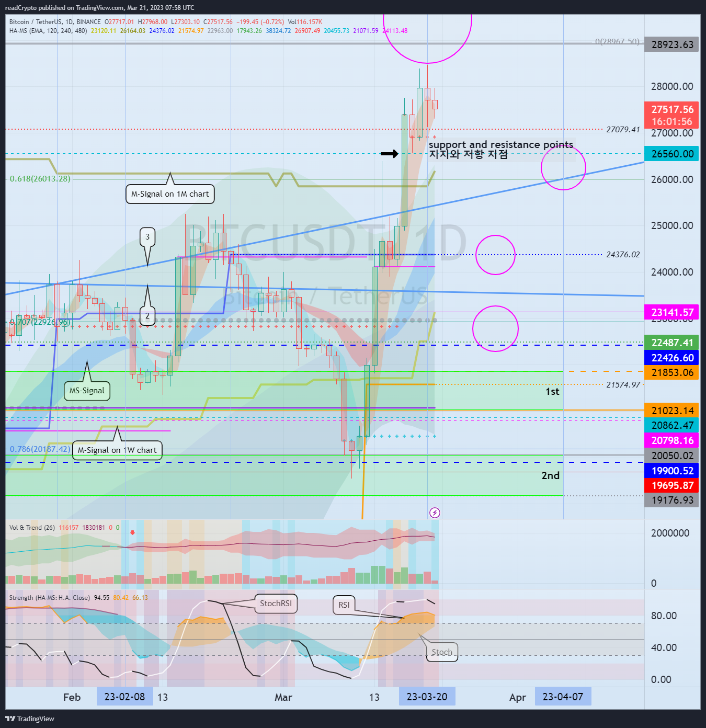Click the 'M-Signal on 1W chart' callout
The height and width of the screenshot is (728, 706).
[117, 450]
